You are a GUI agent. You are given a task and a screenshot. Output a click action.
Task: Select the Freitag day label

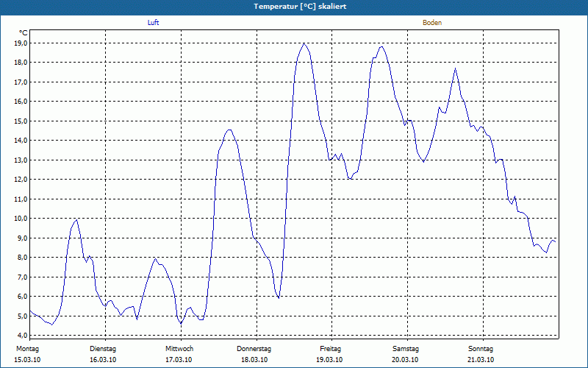330,349
